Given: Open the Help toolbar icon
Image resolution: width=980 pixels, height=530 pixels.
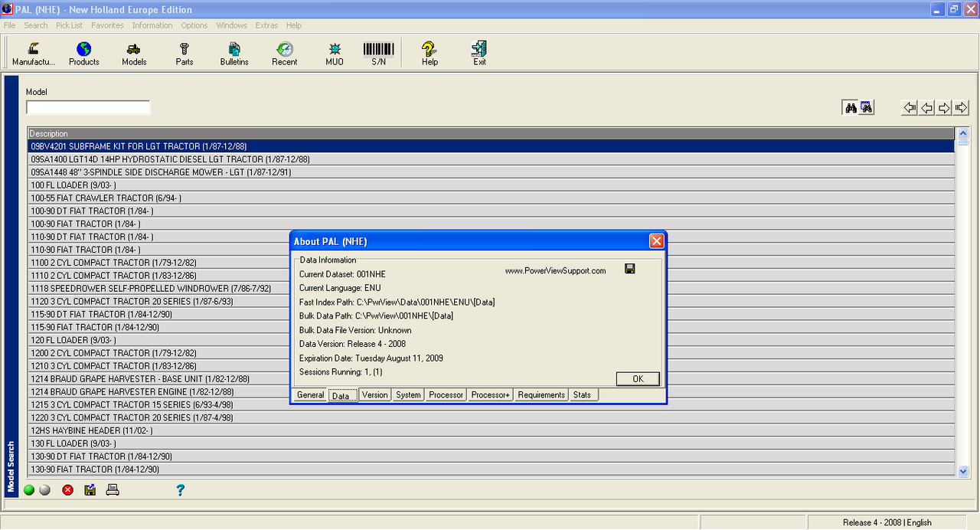Looking at the screenshot, I should [430, 54].
